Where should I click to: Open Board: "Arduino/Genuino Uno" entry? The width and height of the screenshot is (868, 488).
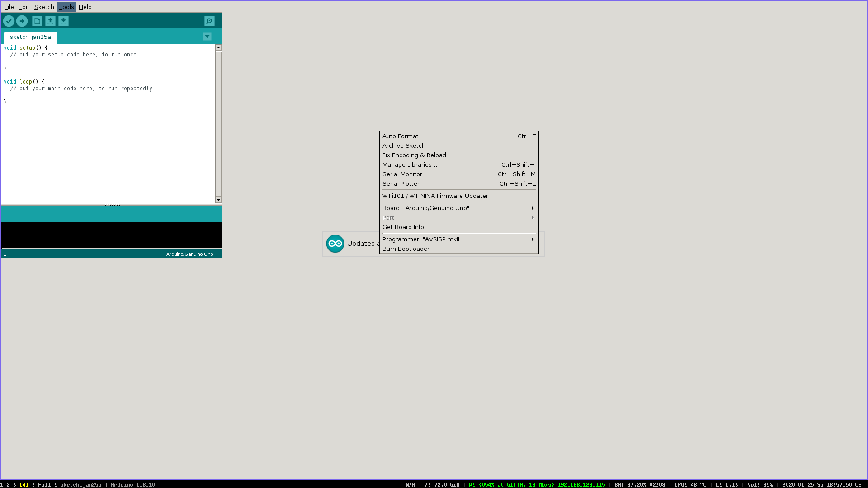(x=459, y=208)
